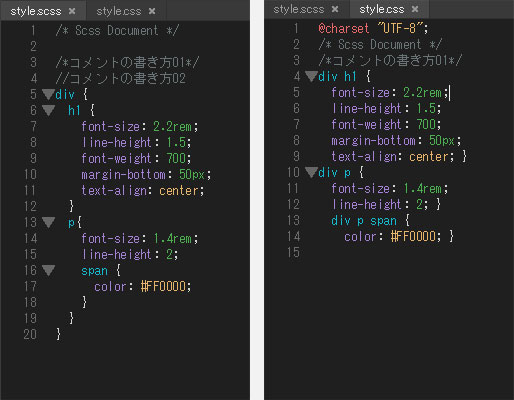Viewport: 514px width, 400px height.
Task: Close the style.css tab in right editor
Action: [x=415, y=9]
